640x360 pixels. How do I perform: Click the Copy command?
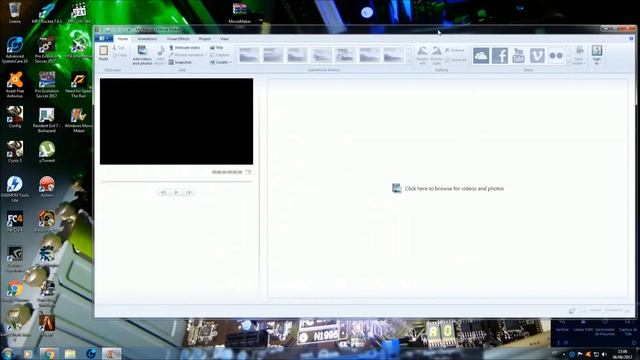coord(120,55)
